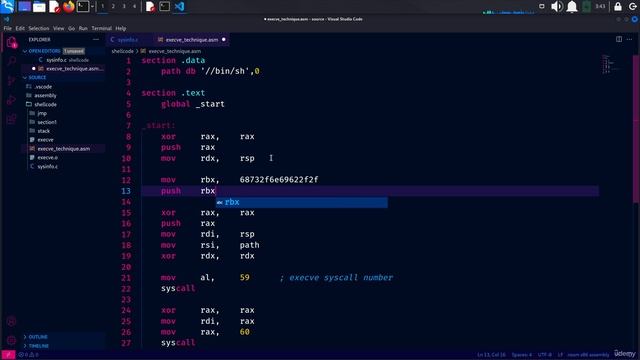Click the lock screen icon in the panel
The height and width of the screenshot is (360, 640).
(x=618, y=6)
